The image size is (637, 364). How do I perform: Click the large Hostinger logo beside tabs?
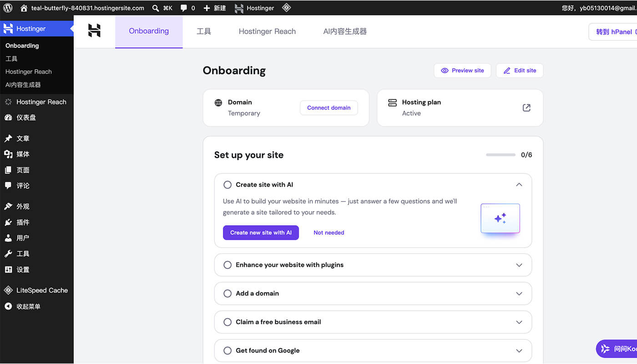coord(94,30)
